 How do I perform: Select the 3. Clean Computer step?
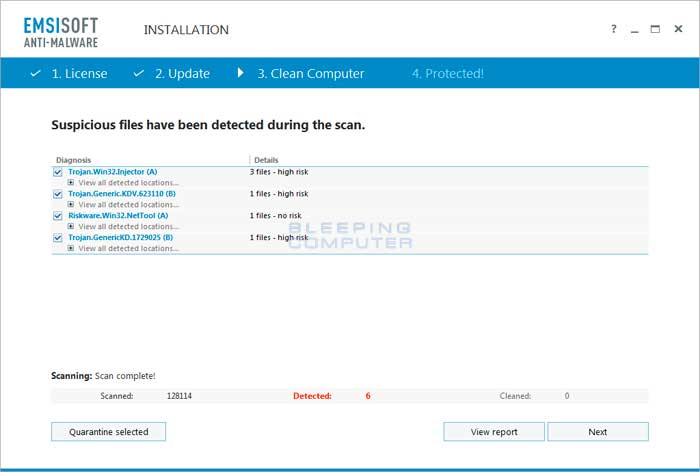311,73
